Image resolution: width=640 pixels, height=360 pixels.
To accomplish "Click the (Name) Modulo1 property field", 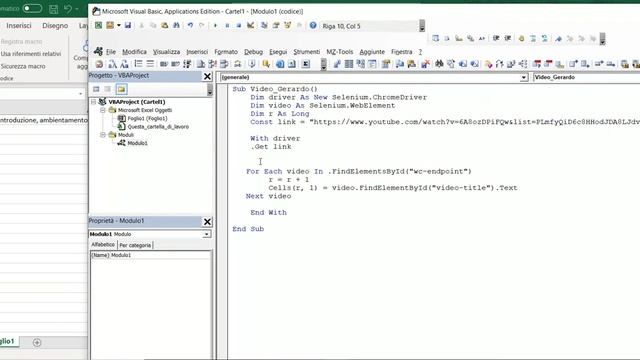I will 151,255.
